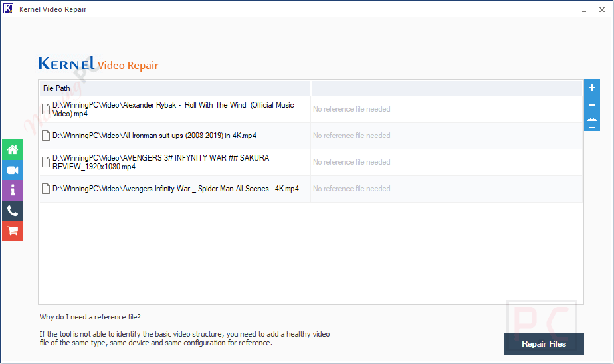This screenshot has width=614, height=364.
Task: Click the File Path column header
Action: 175,88
